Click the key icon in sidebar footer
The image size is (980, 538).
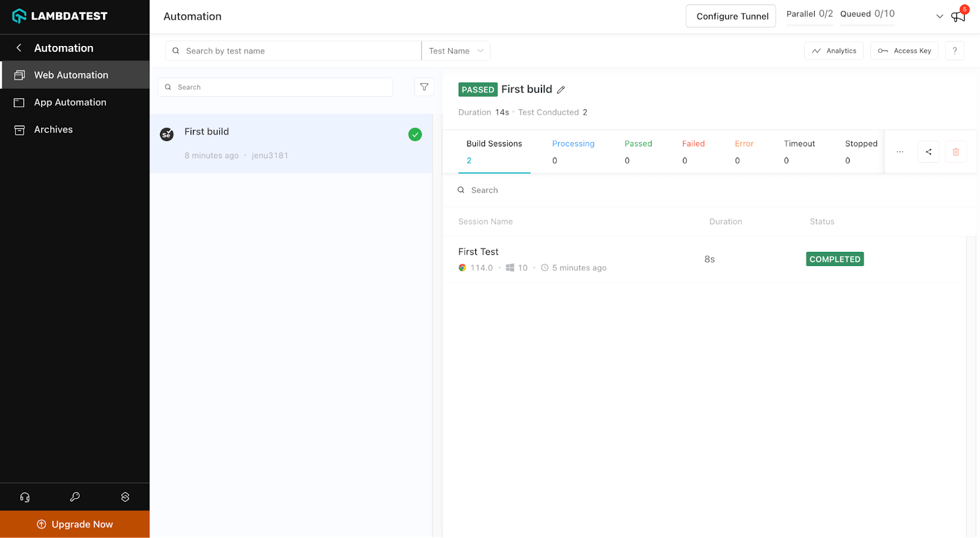[x=75, y=497]
